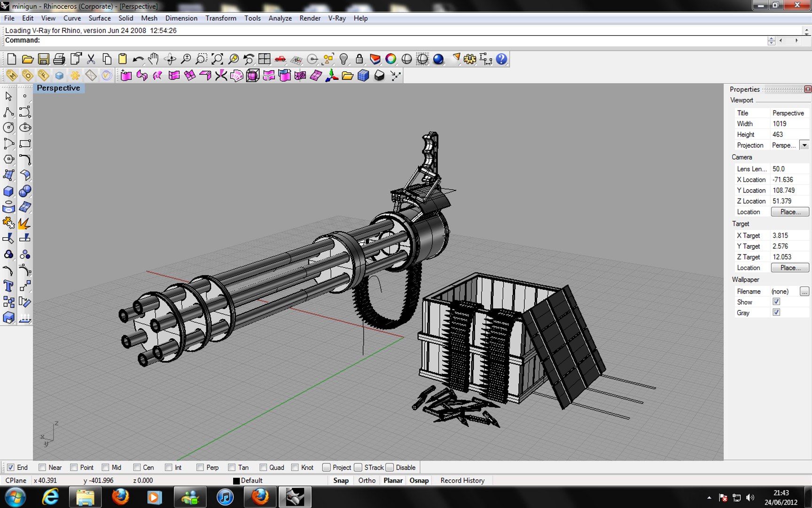
Task: Select the Box solid tool
Action: click(x=8, y=191)
